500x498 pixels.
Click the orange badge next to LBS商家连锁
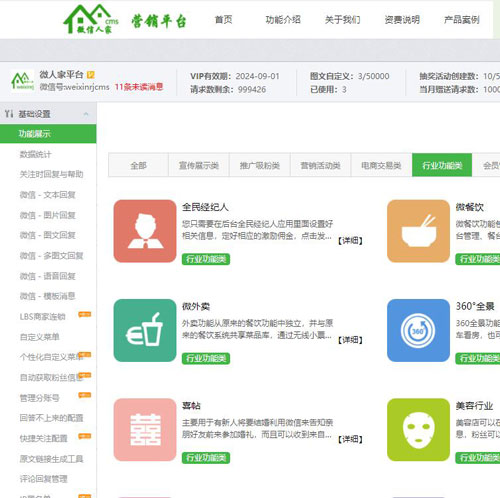pyautogui.click(x=85, y=314)
